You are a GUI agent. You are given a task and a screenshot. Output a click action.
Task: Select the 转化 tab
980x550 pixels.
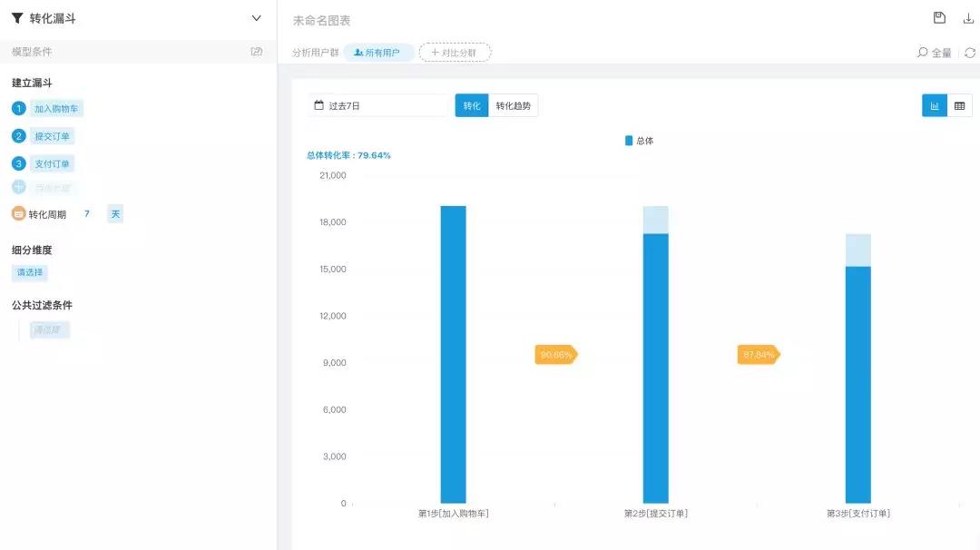[472, 105]
